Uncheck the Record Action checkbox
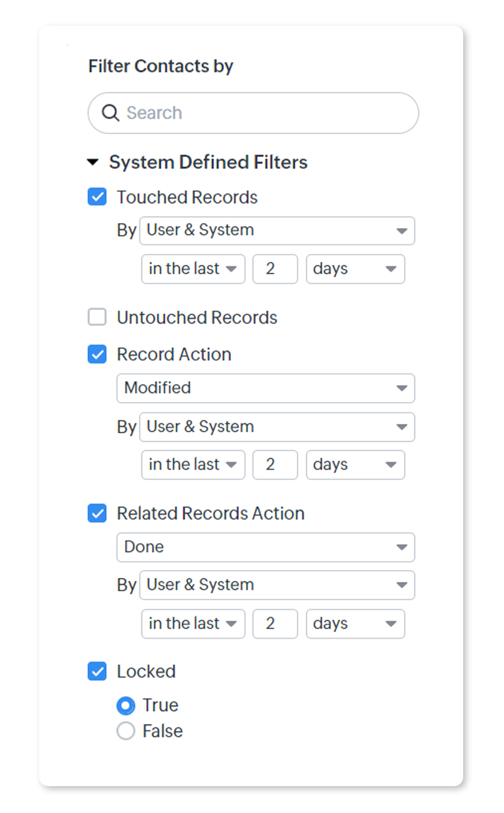The width and height of the screenshot is (504, 813). pos(97,354)
